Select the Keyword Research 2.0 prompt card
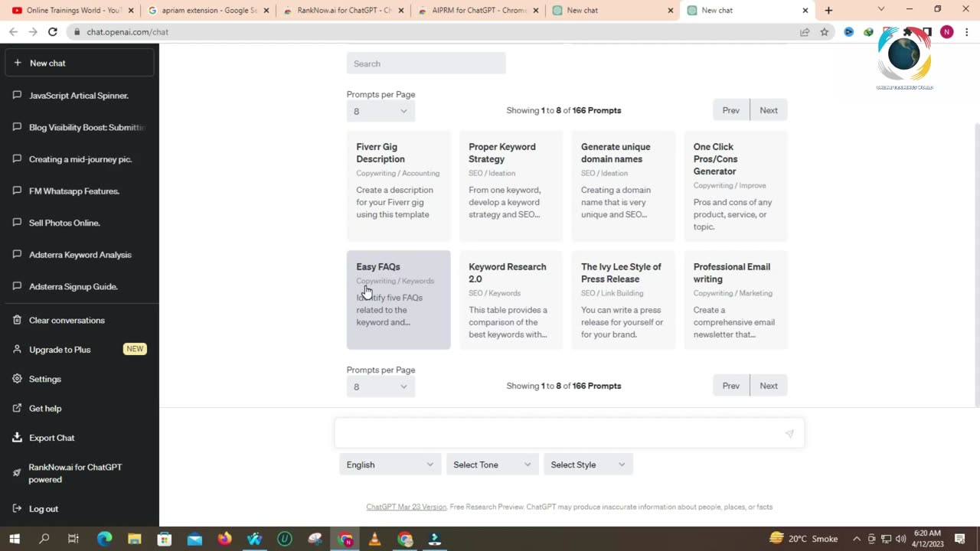Viewport: 980px width, 551px height. pos(511,300)
